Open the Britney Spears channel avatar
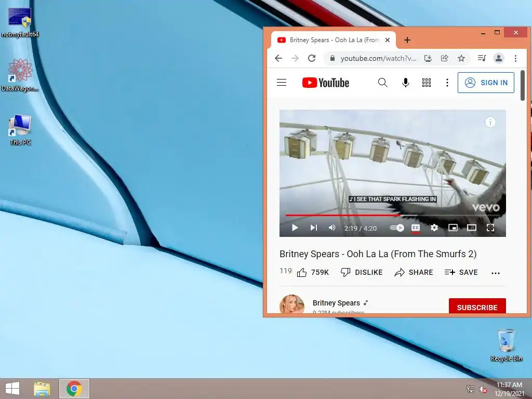This screenshot has height=399, width=532. pos(292,304)
